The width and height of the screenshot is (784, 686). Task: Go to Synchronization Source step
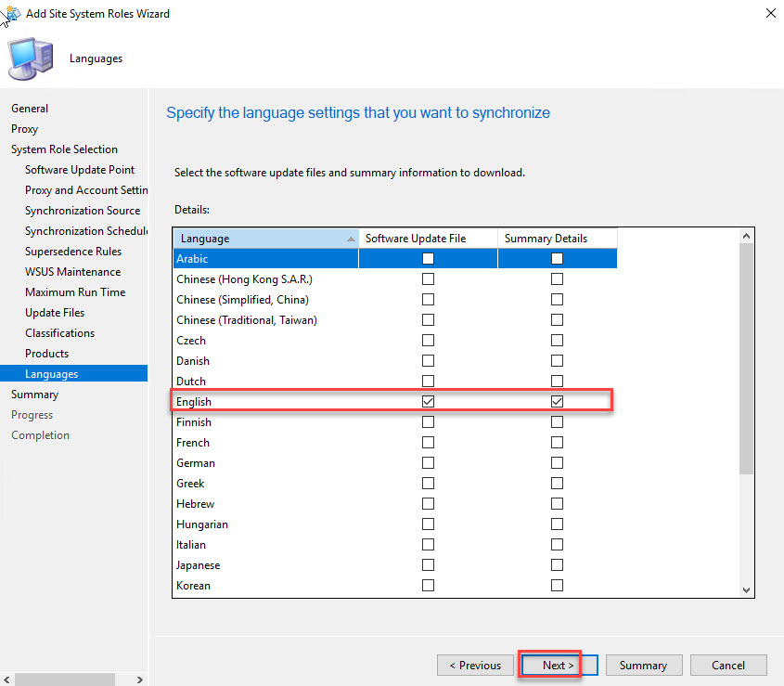pyautogui.click(x=83, y=211)
